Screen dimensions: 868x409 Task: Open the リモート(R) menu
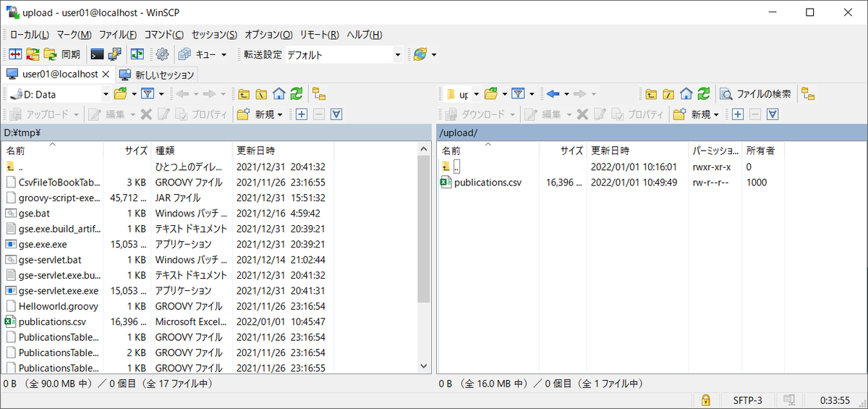(x=319, y=34)
